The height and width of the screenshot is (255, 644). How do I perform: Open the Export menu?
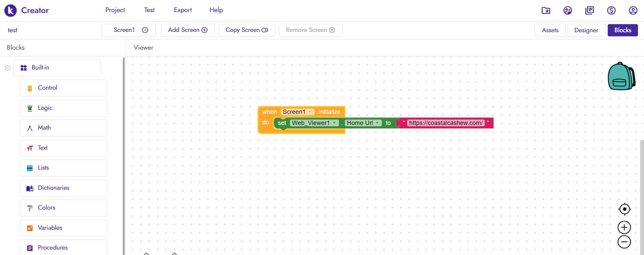183,10
